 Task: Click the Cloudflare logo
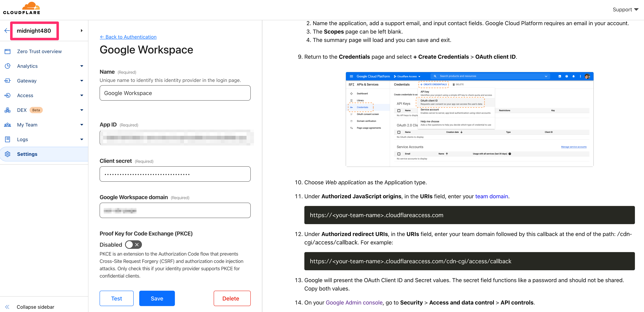click(21, 8)
